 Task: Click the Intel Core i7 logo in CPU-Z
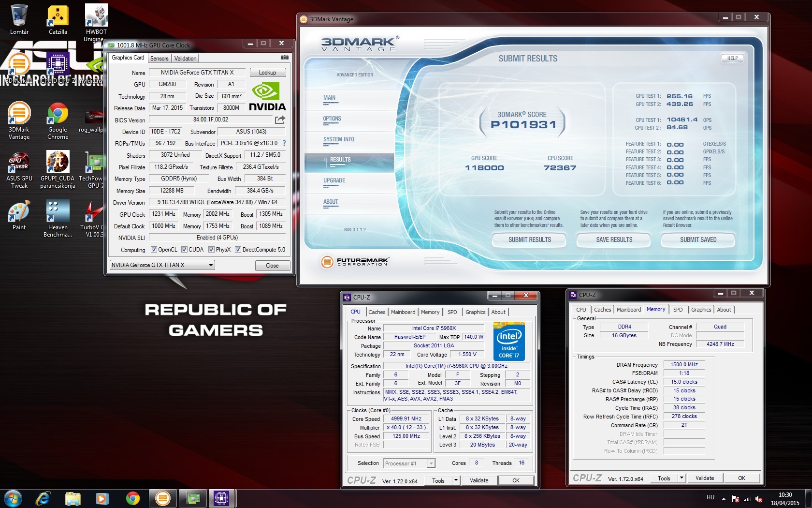click(x=509, y=342)
